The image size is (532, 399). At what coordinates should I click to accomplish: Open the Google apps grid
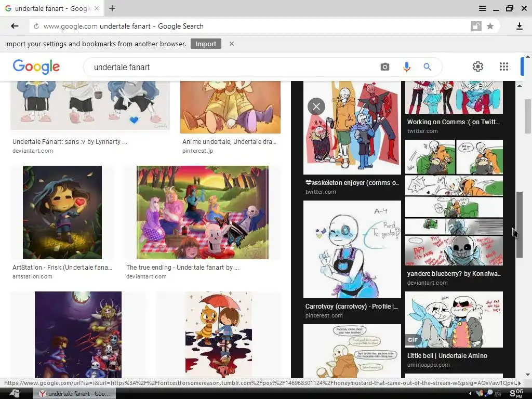pyautogui.click(x=504, y=66)
